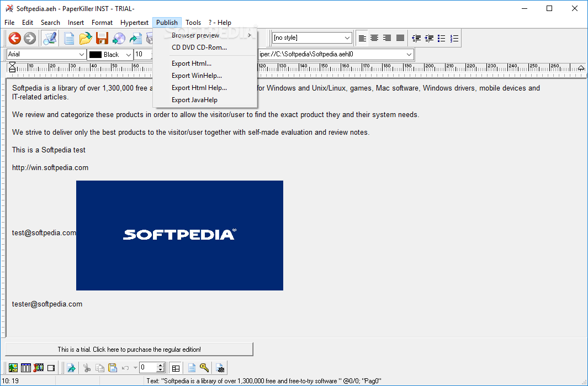Click bottom toolbar blue page icon
588x386 pixels.
192,368
